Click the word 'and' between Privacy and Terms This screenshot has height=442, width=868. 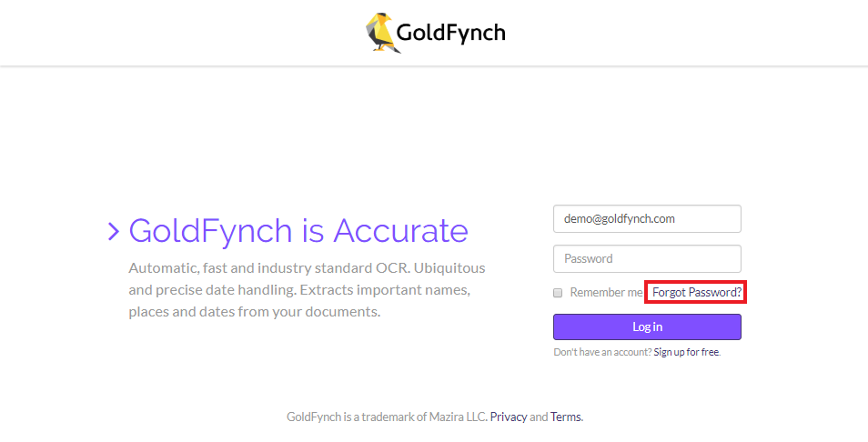(x=539, y=417)
